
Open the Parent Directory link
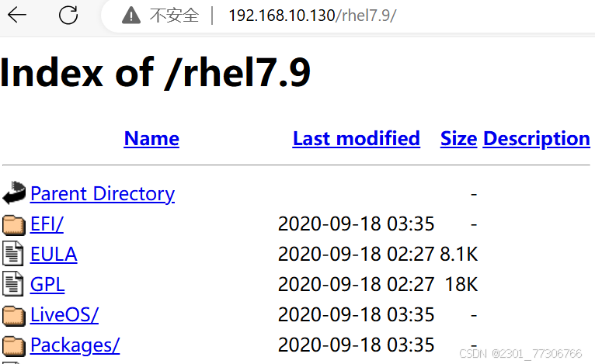click(103, 194)
